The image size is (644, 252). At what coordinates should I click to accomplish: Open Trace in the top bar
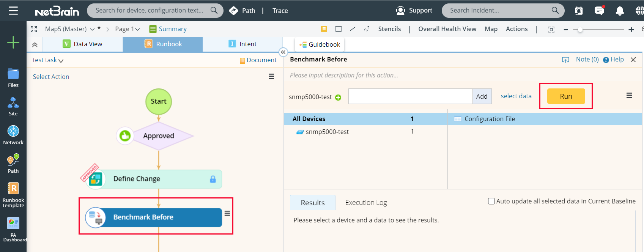(x=280, y=11)
